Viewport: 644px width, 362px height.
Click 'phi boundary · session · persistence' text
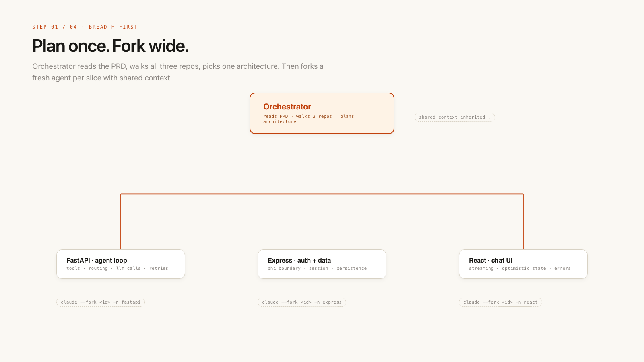(317, 268)
